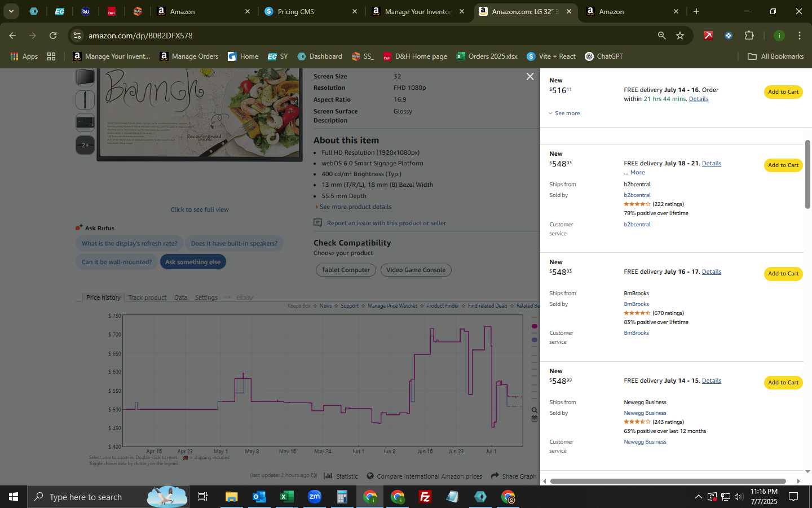Open a new browser tab
Viewport: 812px width, 508px height.
696,11
